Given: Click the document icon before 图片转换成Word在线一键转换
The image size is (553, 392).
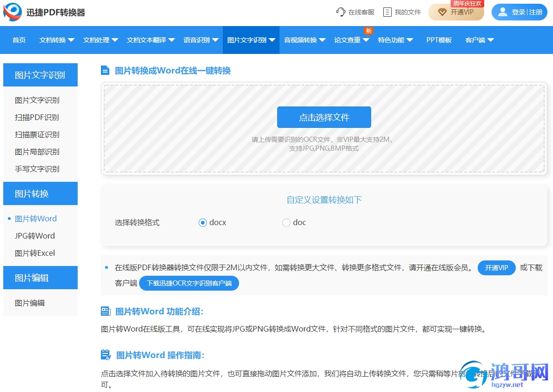Looking at the screenshot, I should pos(105,71).
